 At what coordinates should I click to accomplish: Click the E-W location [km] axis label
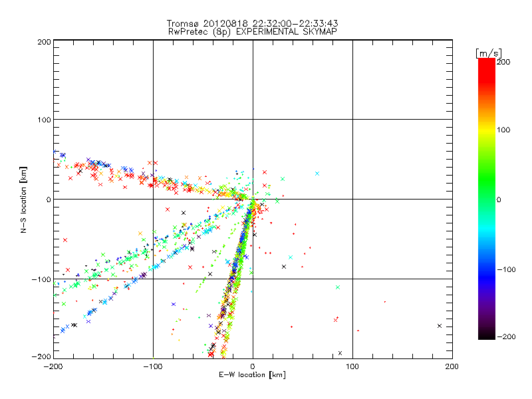(x=252, y=375)
